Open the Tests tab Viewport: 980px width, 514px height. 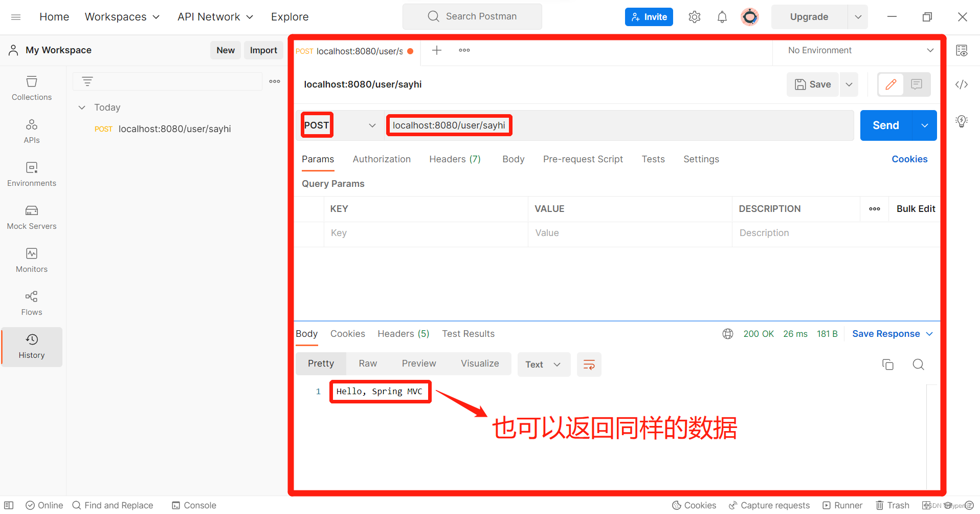point(653,159)
